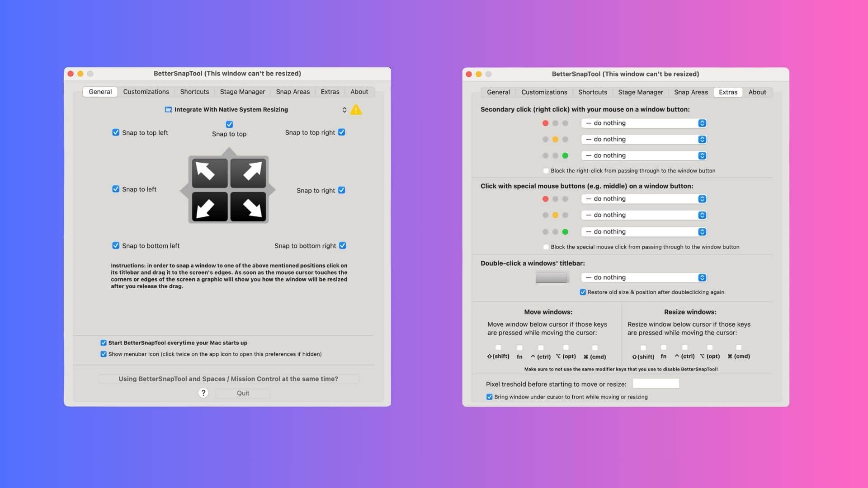Uncheck Snap to bottom left
The image size is (868, 488).
click(116, 245)
